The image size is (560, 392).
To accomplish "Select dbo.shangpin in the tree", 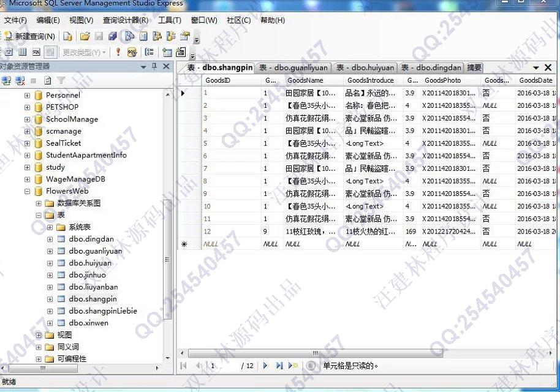I will pos(93,299).
